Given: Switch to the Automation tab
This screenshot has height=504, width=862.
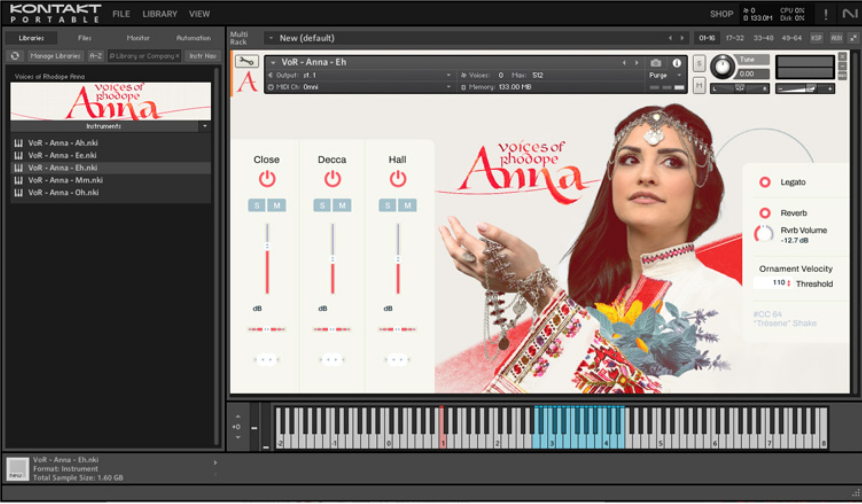Looking at the screenshot, I should pyautogui.click(x=193, y=38).
